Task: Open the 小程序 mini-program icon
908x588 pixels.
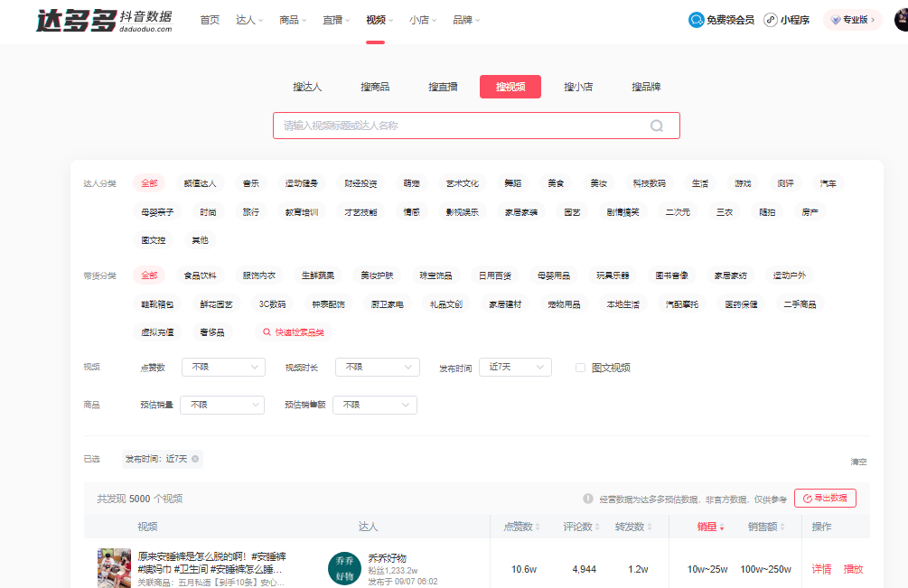Action: [770, 18]
